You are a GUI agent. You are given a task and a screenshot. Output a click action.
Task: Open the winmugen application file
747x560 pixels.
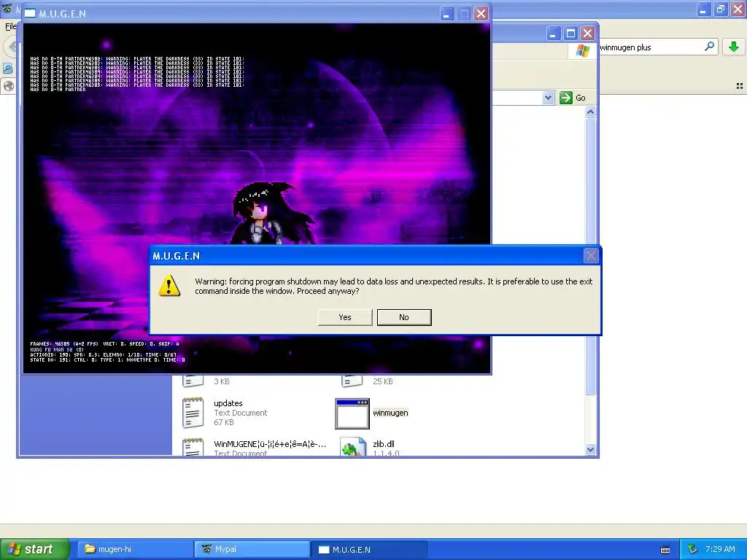(x=352, y=414)
